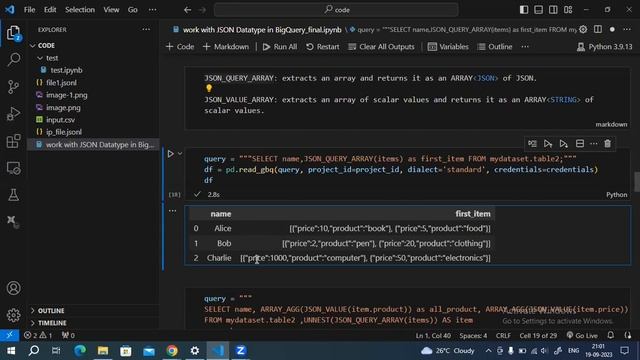640x360 pixels.
Task: Click the code search box in title bar
Action: [336, 10]
